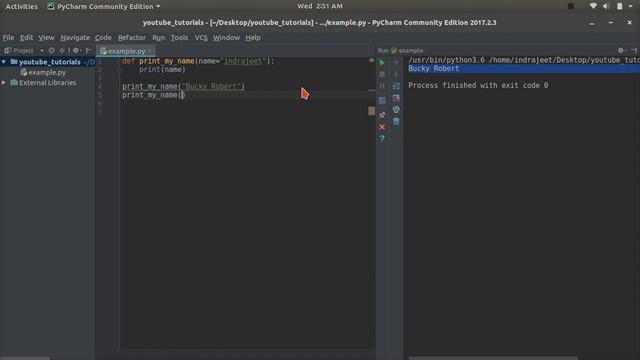The height and width of the screenshot is (360, 640).
Task: Click Project panel horizontal scrollbar
Action: (x=25, y=358)
